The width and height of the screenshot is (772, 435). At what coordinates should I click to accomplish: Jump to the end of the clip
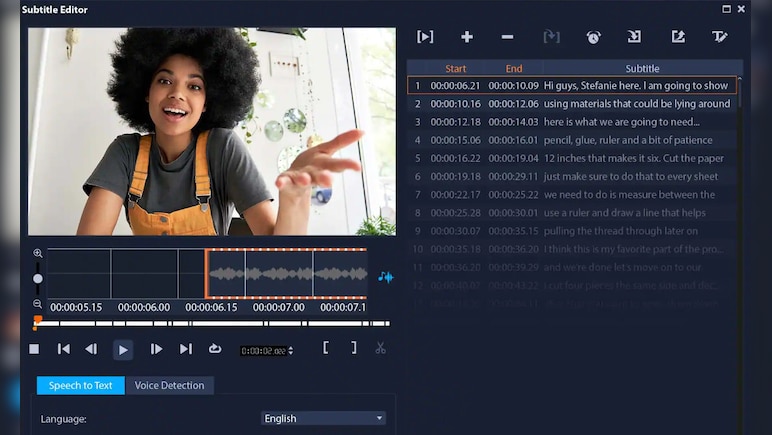click(186, 349)
